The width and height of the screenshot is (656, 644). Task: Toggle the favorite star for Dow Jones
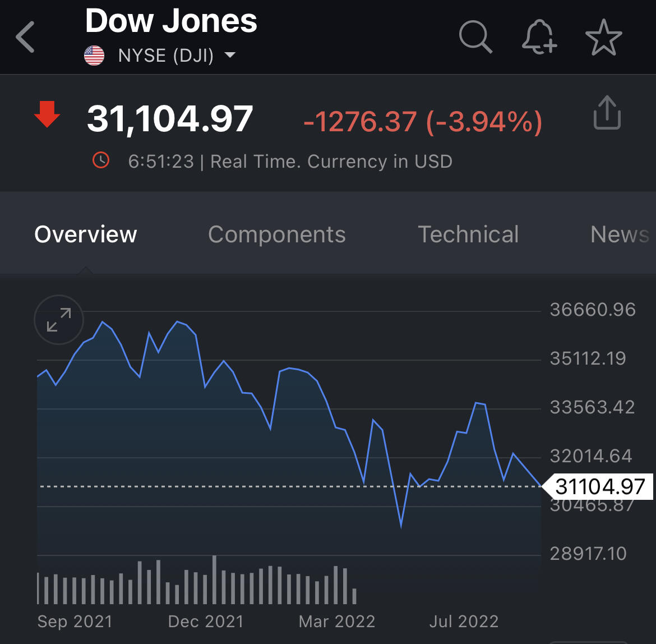click(604, 38)
